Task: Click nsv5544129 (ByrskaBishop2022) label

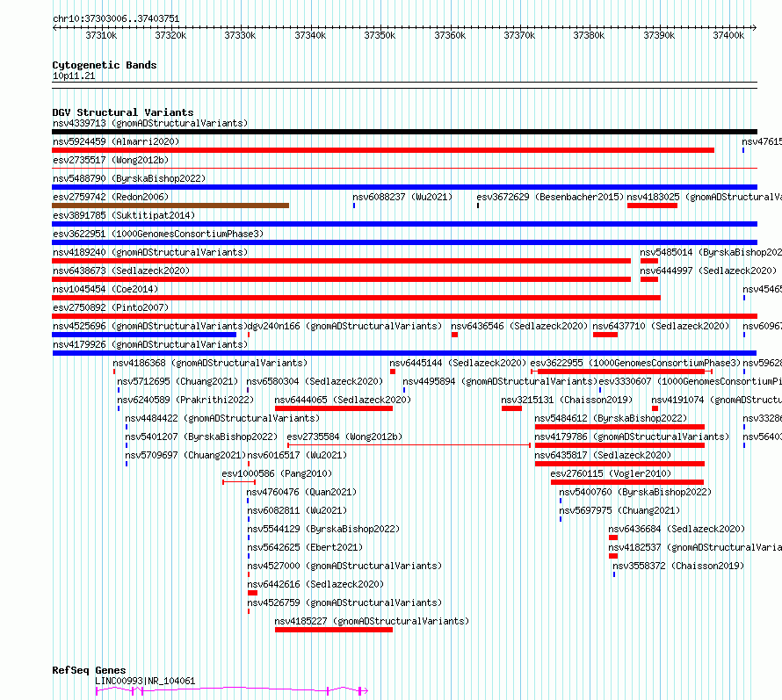Action: [323, 529]
